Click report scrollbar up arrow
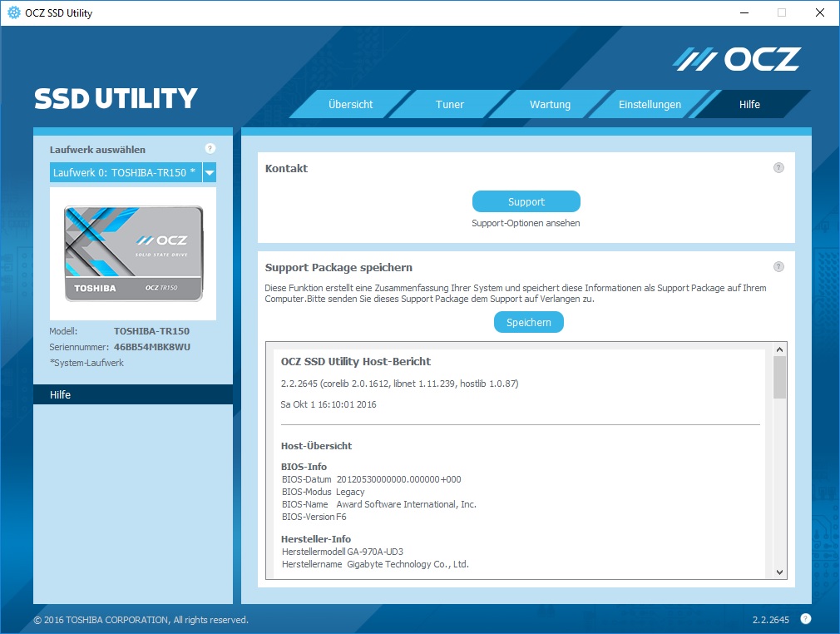Screen dimensions: 840x634 coord(779,349)
